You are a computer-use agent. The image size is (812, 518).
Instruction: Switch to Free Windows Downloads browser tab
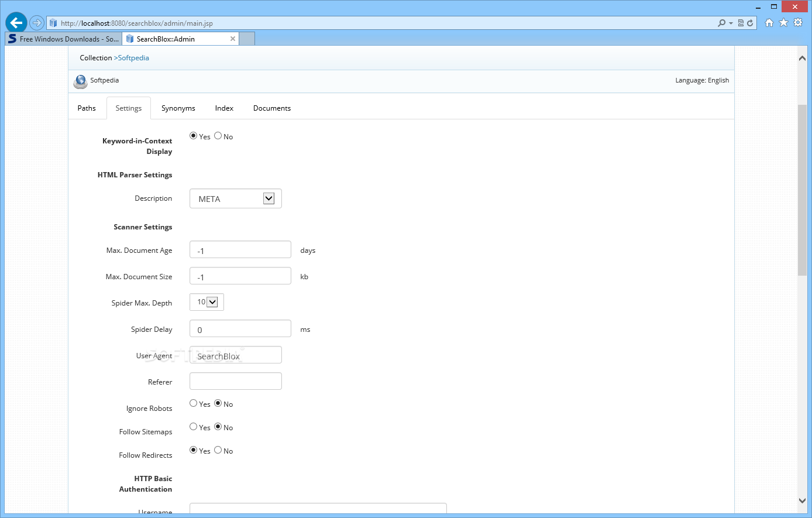(64, 39)
